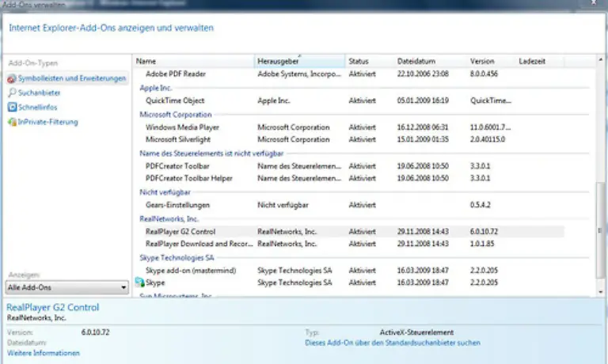Image resolution: width=608 pixels, height=364 pixels.
Task: Click version 1.0.1.85 in RealPlayer Download row
Action: tap(482, 244)
